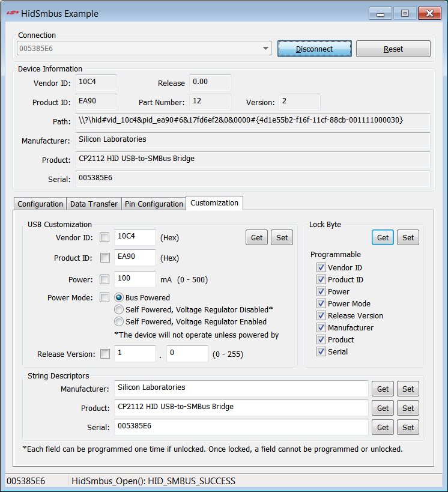Click the Power mA input field
This screenshot has height=492, width=448.
point(135,279)
